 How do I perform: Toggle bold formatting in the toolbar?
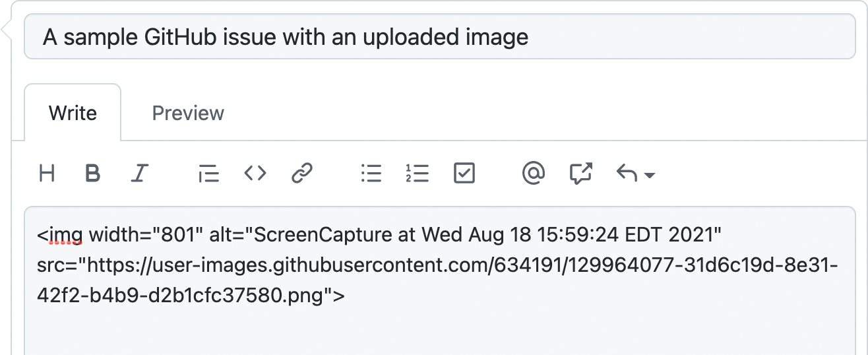pyautogui.click(x=93, y=174)
